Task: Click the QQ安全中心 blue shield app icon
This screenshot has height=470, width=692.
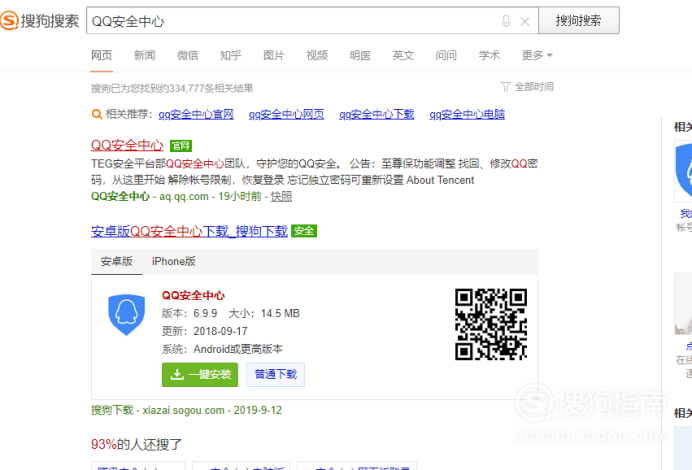Action: 127,315
